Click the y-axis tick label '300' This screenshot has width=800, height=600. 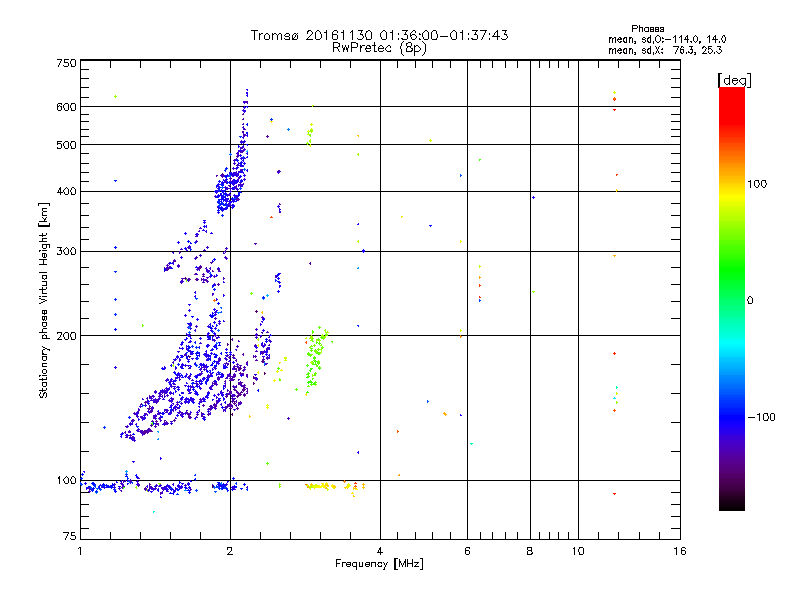coord(66,251)
